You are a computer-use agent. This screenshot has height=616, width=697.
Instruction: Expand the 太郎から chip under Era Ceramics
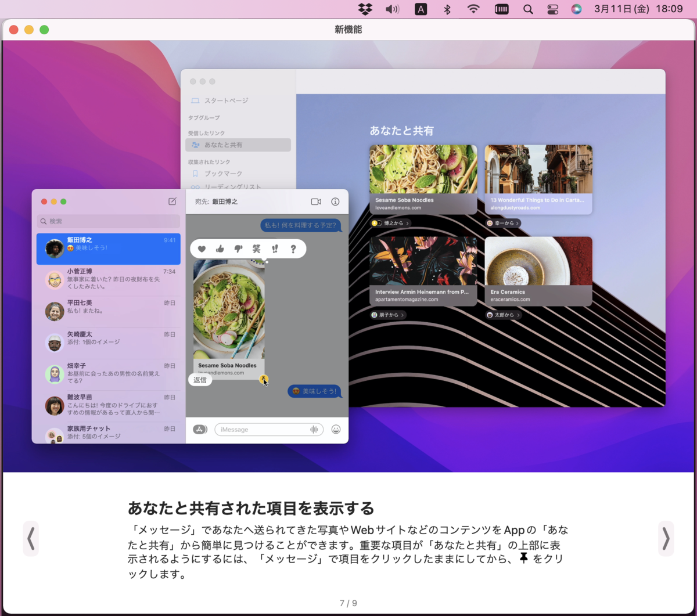503,315
